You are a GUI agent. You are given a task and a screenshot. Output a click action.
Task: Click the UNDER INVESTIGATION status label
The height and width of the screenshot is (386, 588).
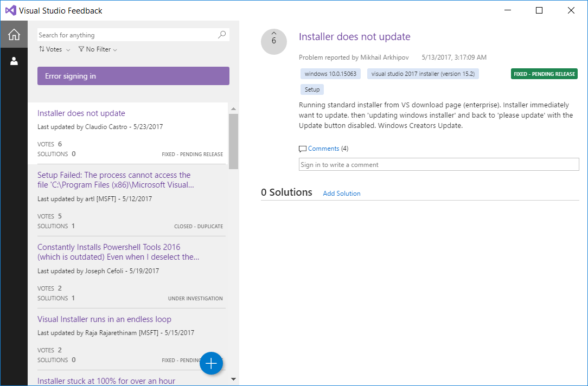[x=195, y=298]
